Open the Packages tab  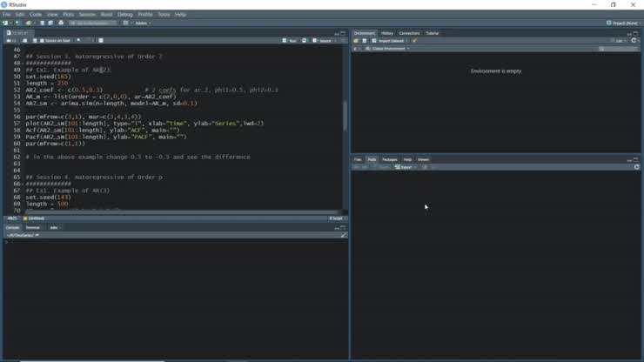pyautogui.click(x=389, y=159)
